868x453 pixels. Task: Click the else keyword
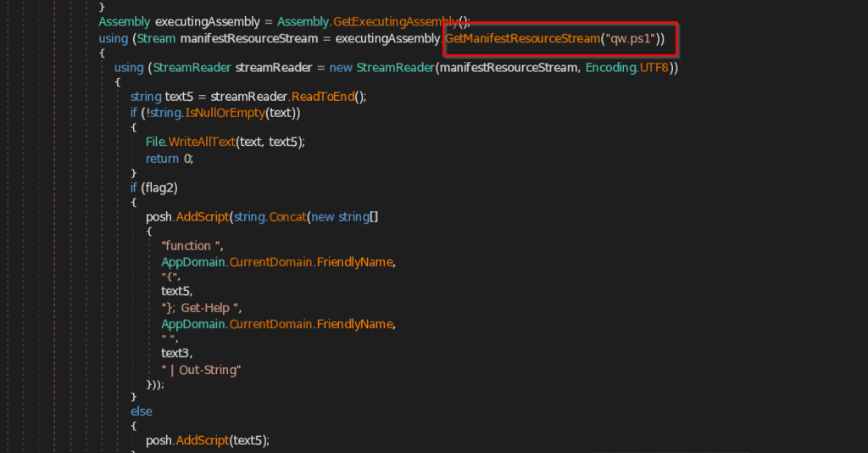[141, 411]
